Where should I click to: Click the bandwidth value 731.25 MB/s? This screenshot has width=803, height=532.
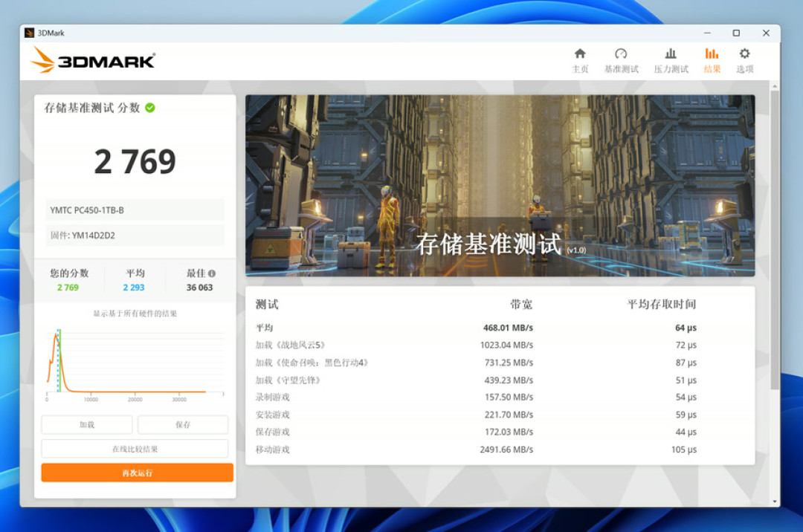(x=509, y=363)
